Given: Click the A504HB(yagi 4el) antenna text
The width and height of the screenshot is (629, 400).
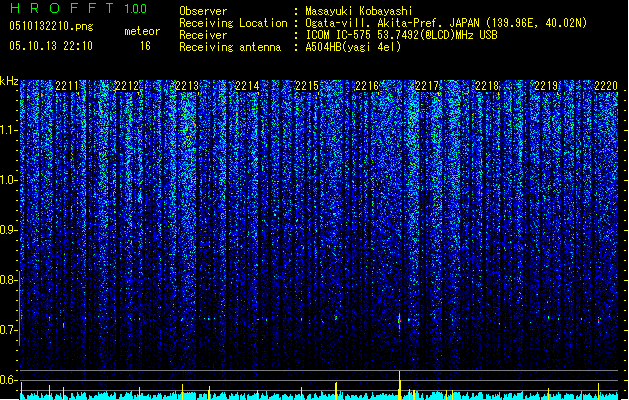Looking at the screenshot, I should pyautogui.click(x=353, y=47).
